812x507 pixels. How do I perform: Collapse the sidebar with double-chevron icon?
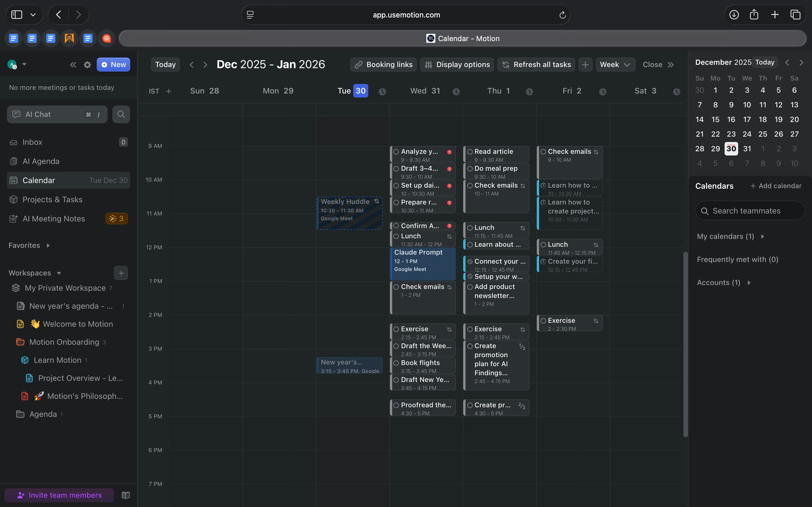point(73,65)
